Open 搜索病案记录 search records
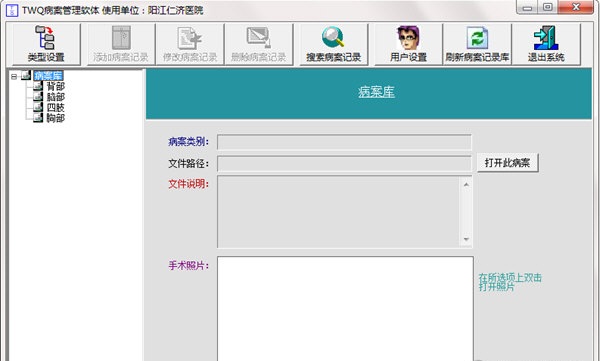The image size is (600, 361). tap(333, 44)
